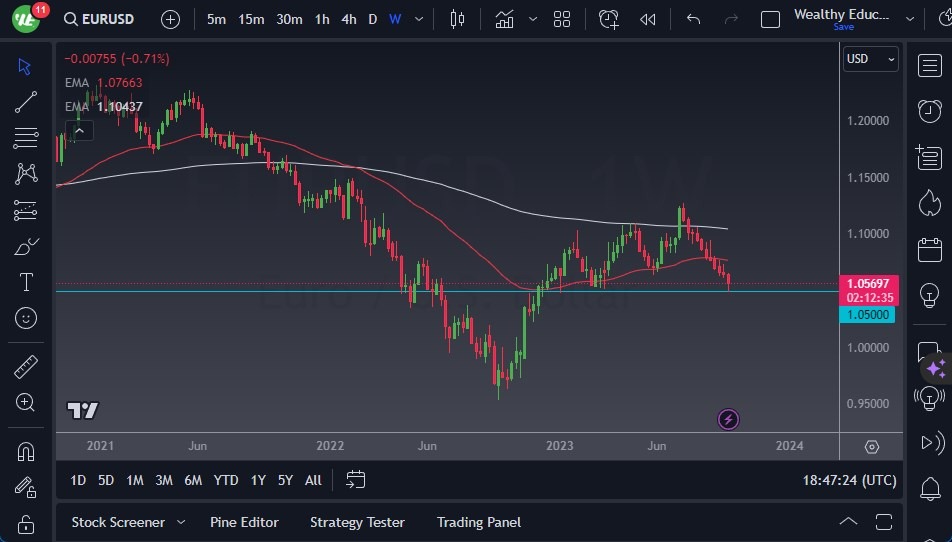
Task: Select the Trend Line drawing tool
Action: point(26,101)
